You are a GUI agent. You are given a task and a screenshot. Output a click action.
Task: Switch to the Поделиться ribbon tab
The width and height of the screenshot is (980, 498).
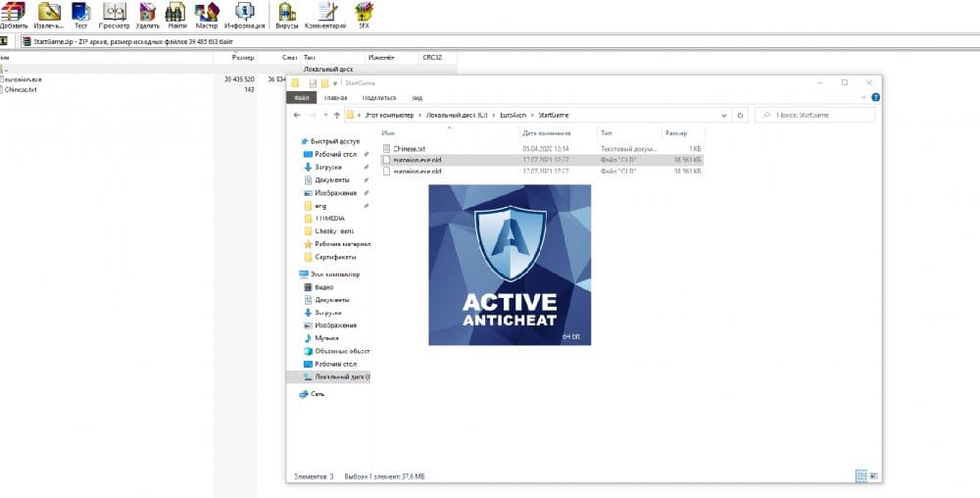pos(378,97)
